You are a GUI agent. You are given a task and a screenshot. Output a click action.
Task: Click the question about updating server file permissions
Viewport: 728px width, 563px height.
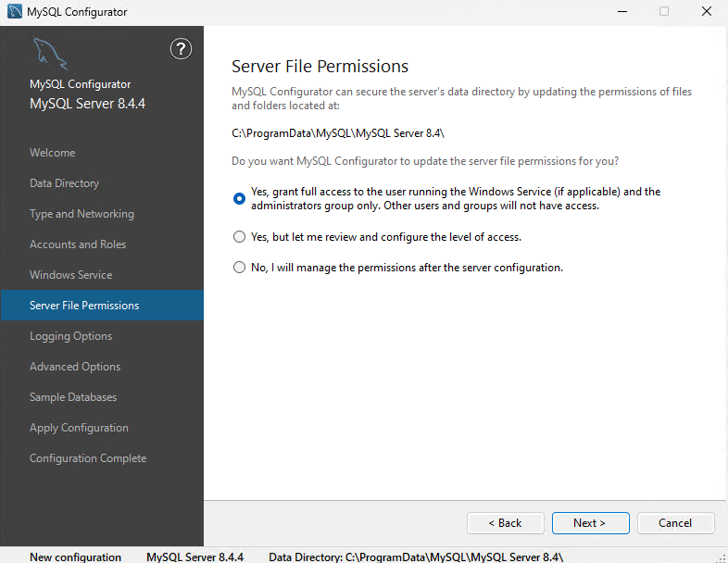425,161
